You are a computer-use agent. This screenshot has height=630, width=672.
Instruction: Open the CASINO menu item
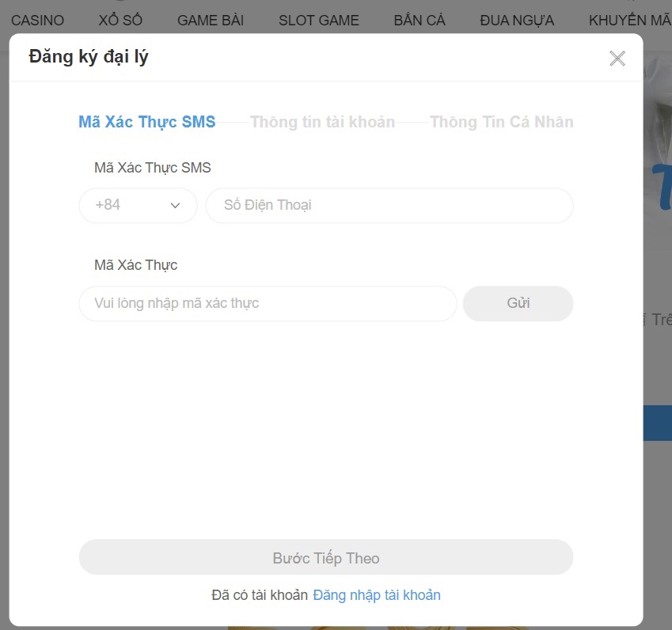coord(37,20)
